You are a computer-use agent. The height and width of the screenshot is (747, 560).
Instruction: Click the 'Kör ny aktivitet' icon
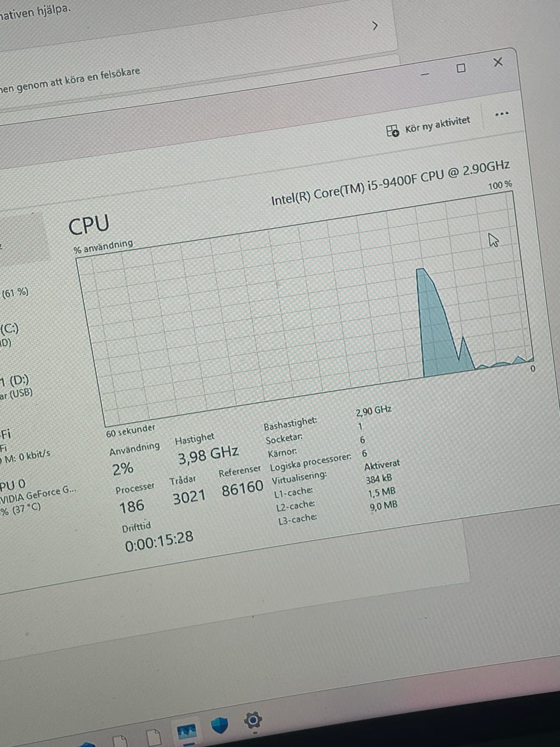point(393,131)
